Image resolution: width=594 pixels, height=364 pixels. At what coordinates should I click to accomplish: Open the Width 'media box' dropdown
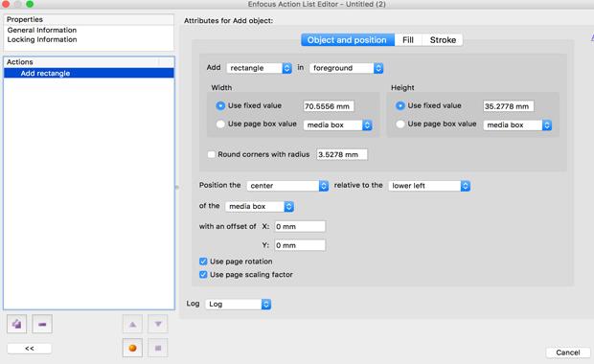click(x=337, y=125)
